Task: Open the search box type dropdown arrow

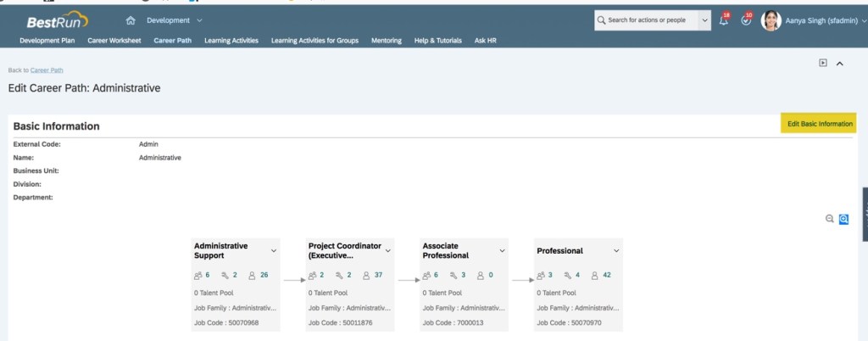Action: click(x=704, y=20)
